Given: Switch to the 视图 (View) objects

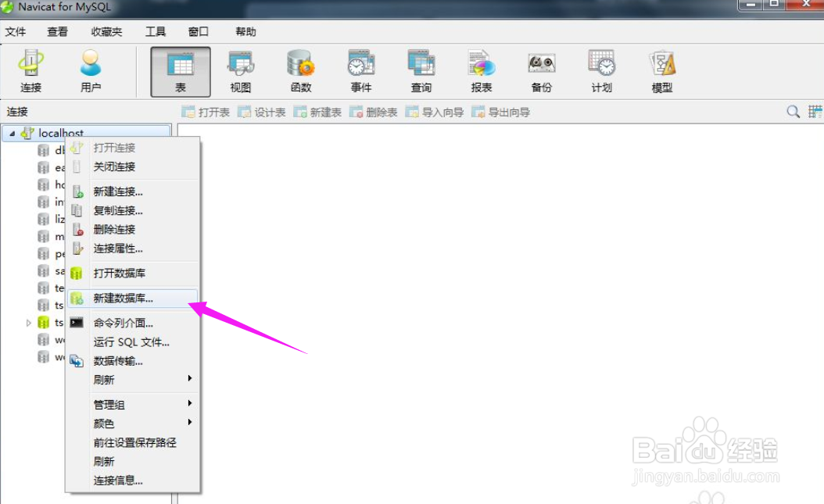Looking at the screenshot, I should click(x=241, y=72).
